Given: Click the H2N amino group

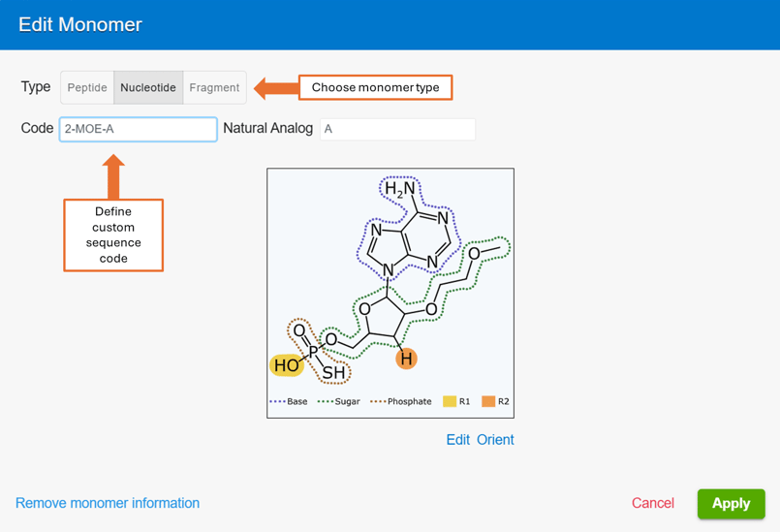Looking at the screenshot, I should tap(398, 189).
